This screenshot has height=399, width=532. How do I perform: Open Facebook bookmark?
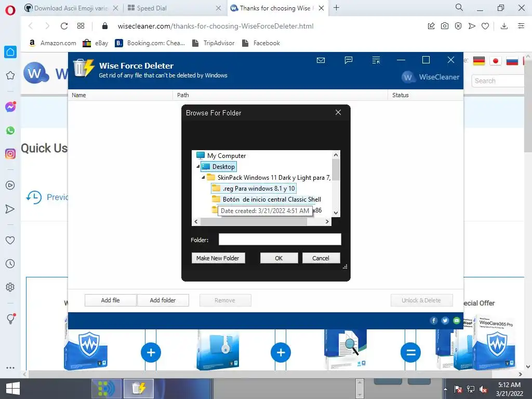[261, 43]
